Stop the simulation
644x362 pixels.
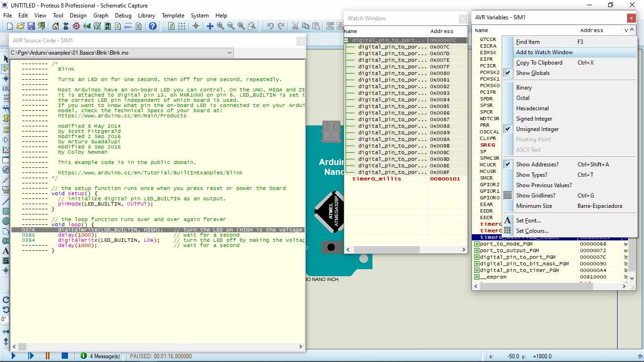click(65, 356)
